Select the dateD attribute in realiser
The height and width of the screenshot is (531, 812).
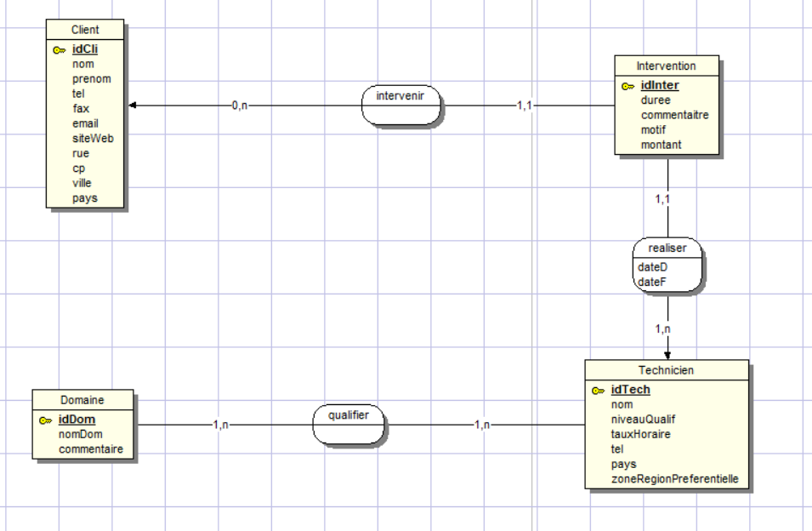click(652, 267)
